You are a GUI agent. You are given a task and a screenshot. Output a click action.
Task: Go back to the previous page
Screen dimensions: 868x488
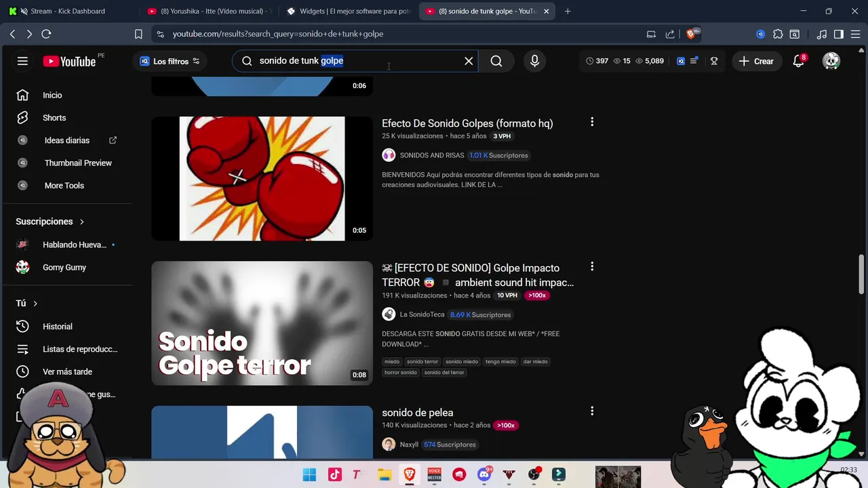(12, 34)
